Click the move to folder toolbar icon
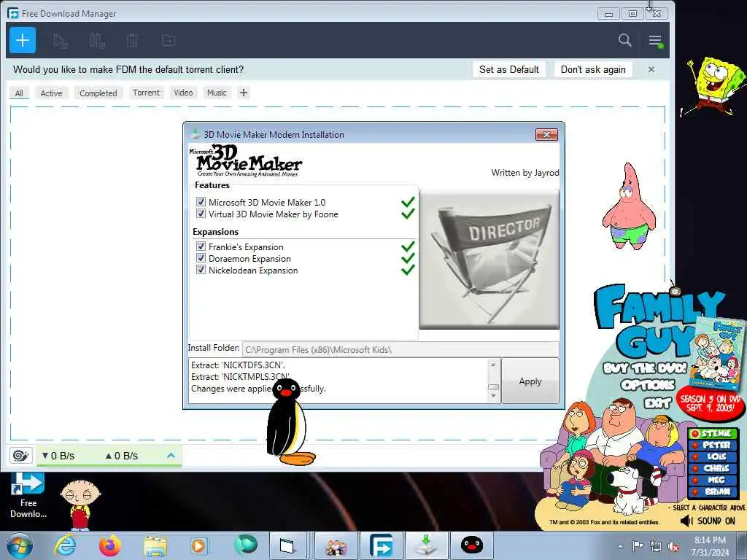 coord(169,41)
